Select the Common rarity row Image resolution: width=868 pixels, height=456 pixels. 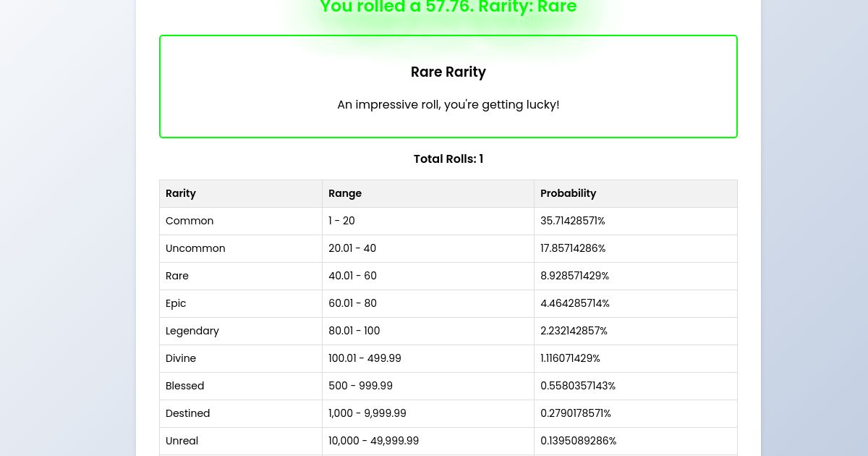click(x=190, y=221)
